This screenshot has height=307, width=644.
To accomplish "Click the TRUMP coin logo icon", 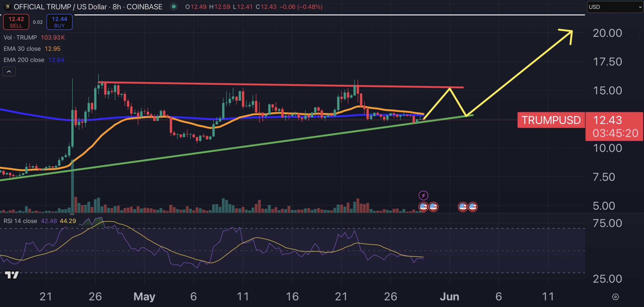I will coord(8,7).
